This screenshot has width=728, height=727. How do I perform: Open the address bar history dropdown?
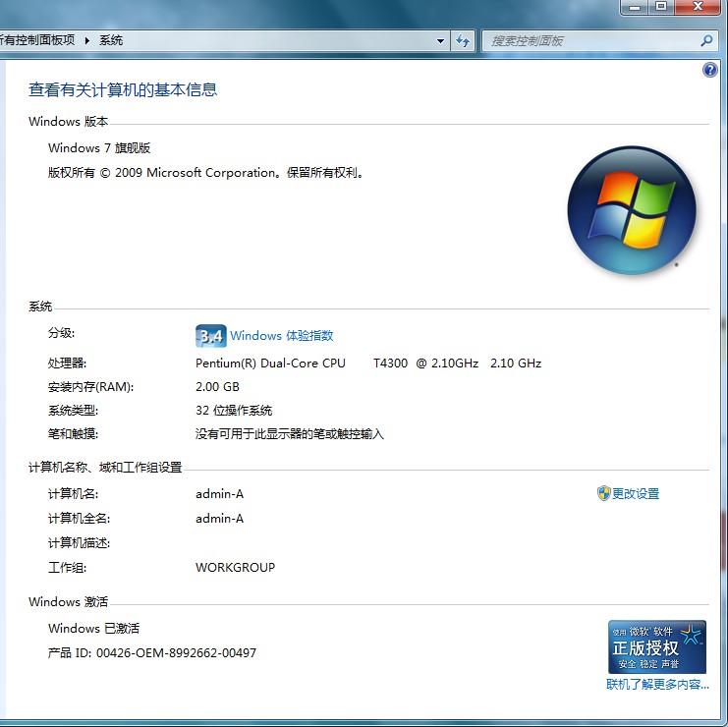point(440,41)
